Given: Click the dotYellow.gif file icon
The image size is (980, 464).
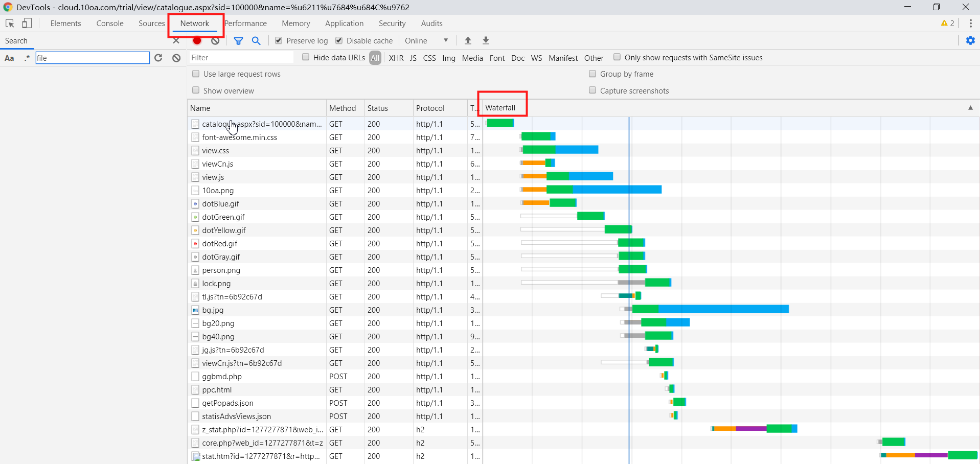Looking at the screenshot, I should coord(195,230).
